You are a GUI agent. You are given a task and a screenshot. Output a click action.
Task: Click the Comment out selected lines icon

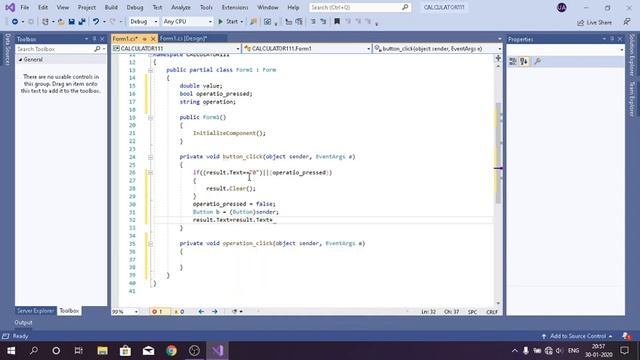(x=289, y=22)
